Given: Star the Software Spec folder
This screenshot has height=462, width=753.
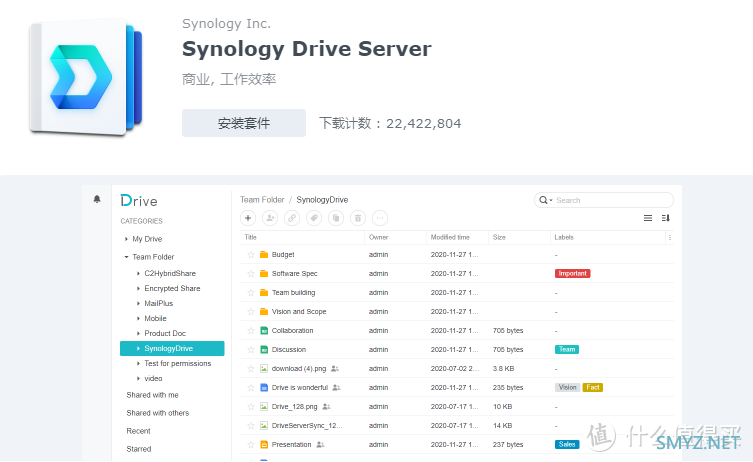Looking at the screenshot, I should point(251,274).
